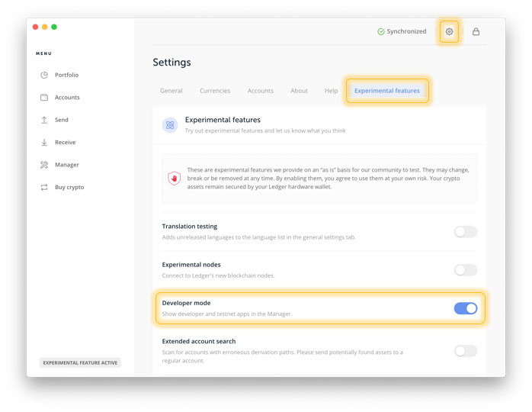Screen dimensions: 532x412
Task: Disable the Developer mode toggle
Action: pos(466,308)
